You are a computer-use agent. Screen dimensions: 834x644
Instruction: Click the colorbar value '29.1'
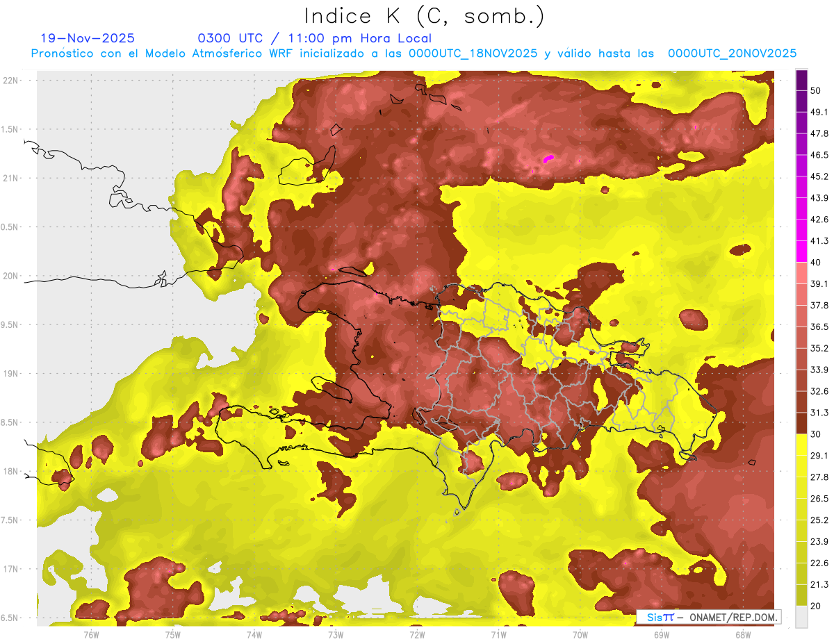point(819,456)
